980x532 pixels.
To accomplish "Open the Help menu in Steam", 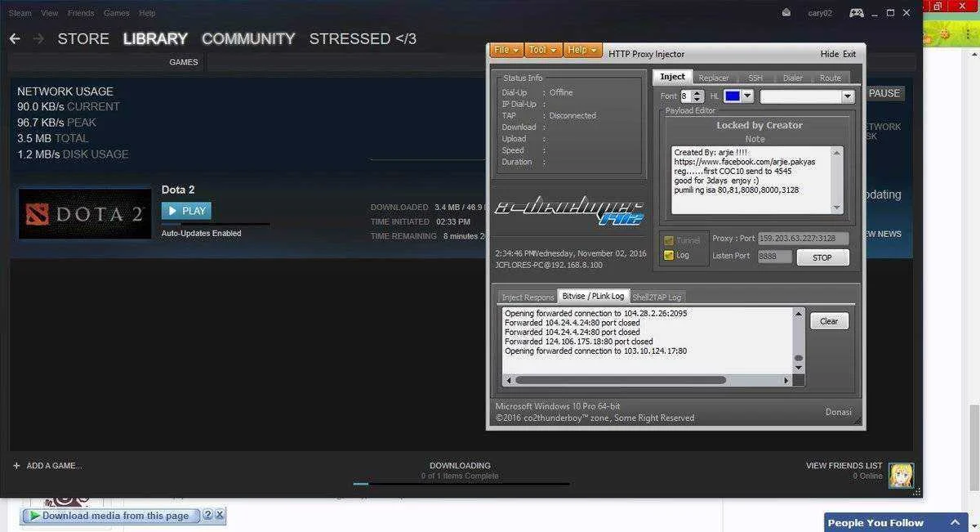I will tap(147, 13).
